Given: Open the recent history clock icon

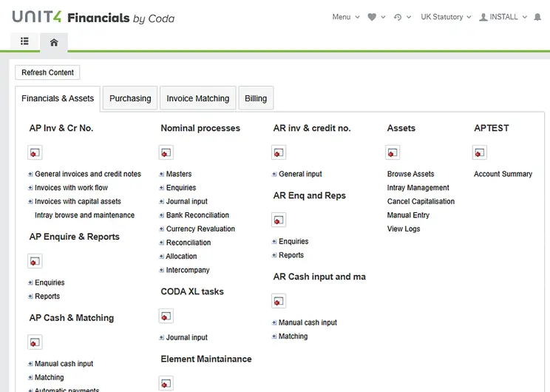Looking at the screenshot, I should pyautogui.click(x=398, y=17).
